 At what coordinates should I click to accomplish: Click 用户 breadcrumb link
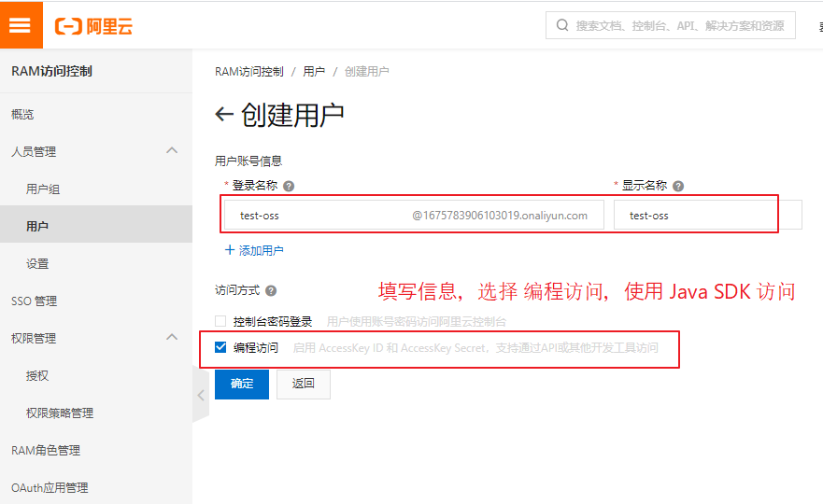click(x=314, y=71)
